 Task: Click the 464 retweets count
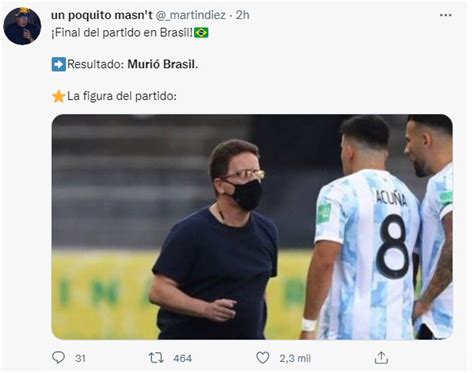click(x=182, y=358)
